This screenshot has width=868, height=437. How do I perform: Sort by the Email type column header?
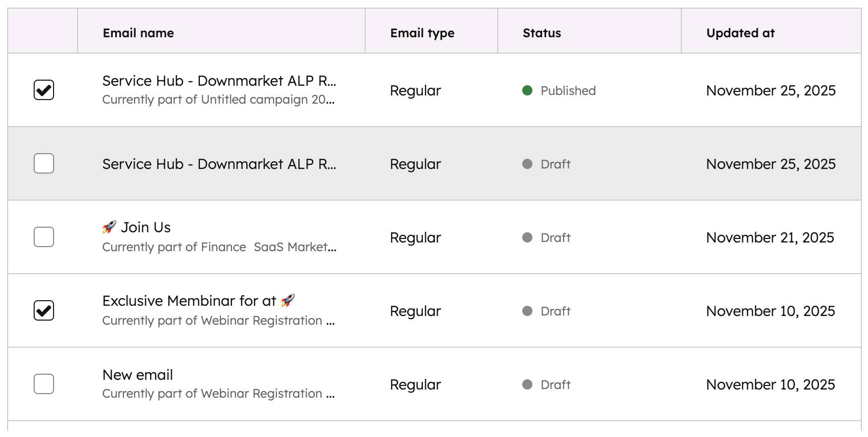(422, 33)
